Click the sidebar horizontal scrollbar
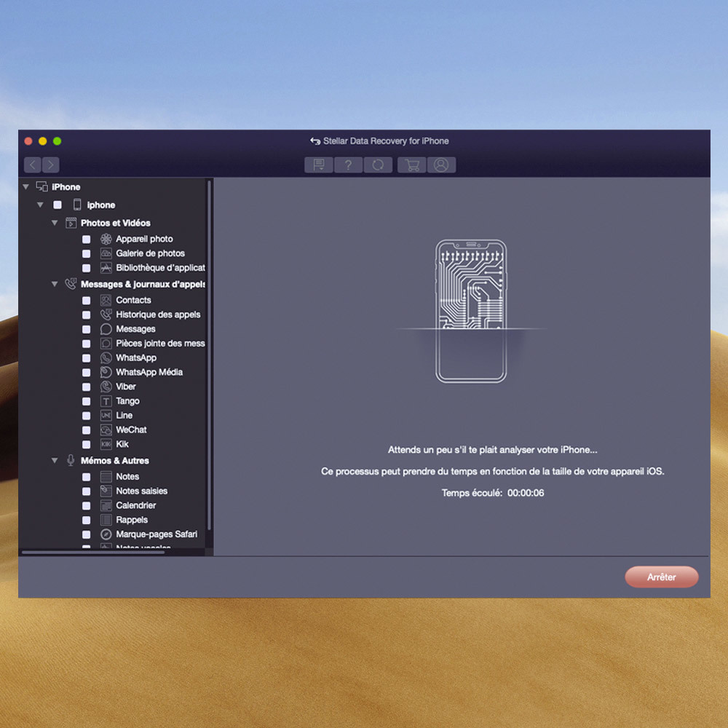 pos(93,553)
